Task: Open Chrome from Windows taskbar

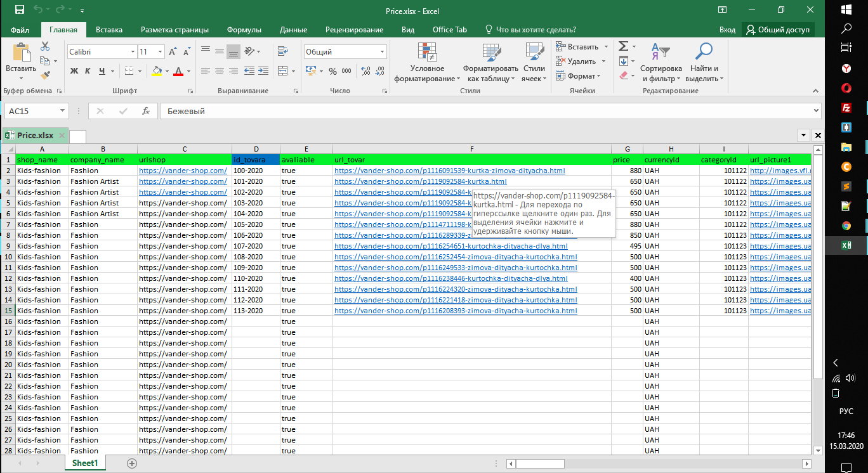Action: [x=846, y=225]
